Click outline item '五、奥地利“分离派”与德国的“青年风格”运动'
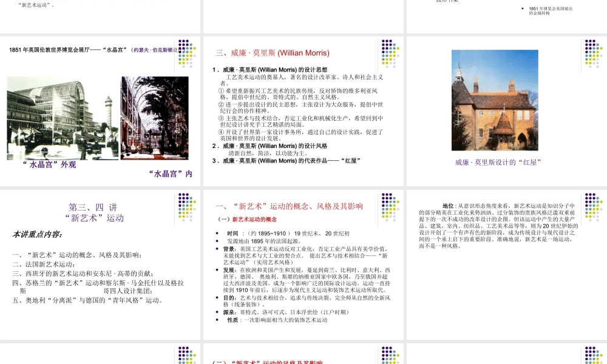This screenshot has width=607, height=364. tap(89, 300)
